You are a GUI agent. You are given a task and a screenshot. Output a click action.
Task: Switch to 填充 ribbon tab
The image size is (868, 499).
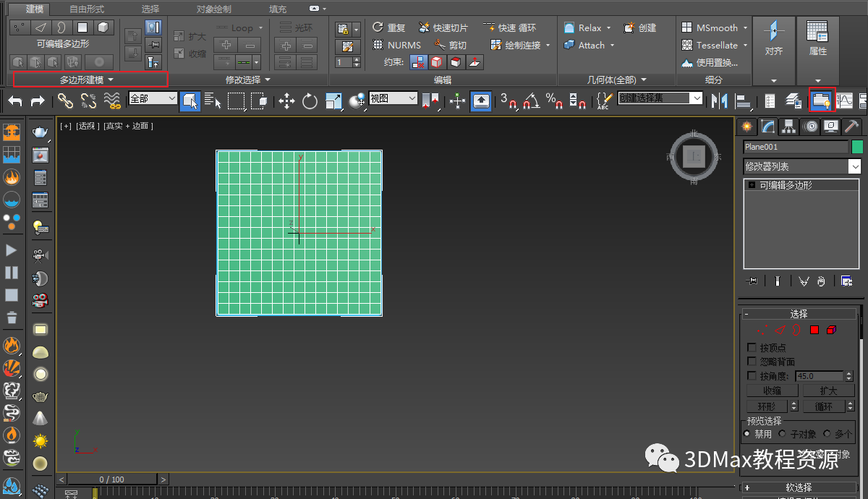point(278,9)
